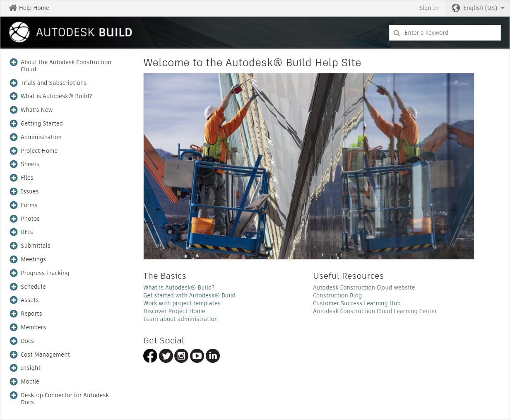
Task: Open the Instagram social icon
Action: point(181,356)
